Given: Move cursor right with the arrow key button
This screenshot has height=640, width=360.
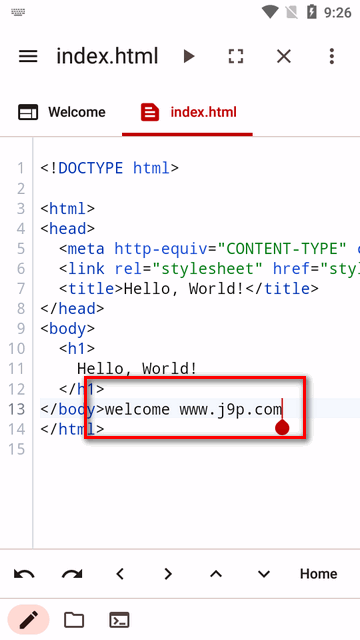Looking at the screenshot, I should (168, 574).
